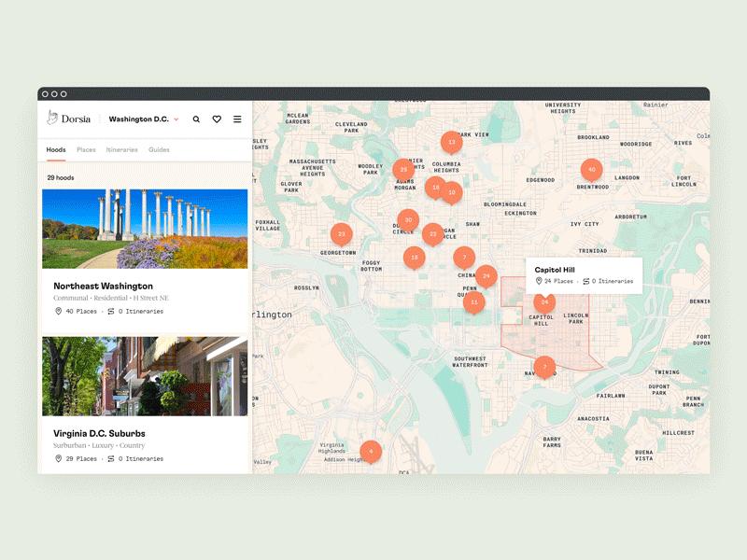Image resolution: width=747 pixels, height=560 pixels.
Task: Select the marker numbered 7 at Navy Yard
Action: point(544,367)
